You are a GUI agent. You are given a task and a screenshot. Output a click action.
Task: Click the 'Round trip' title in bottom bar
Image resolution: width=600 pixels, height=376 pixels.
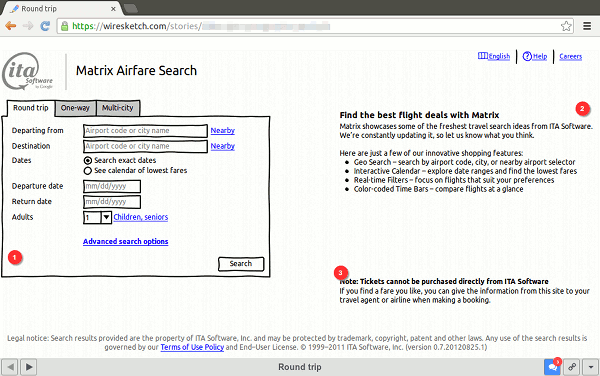coord(300,367)
